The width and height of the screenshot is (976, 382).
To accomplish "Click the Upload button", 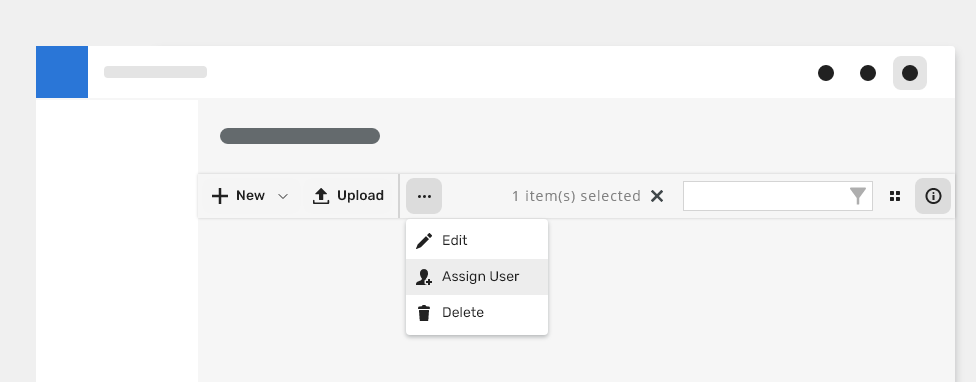I will coord(348,196).
